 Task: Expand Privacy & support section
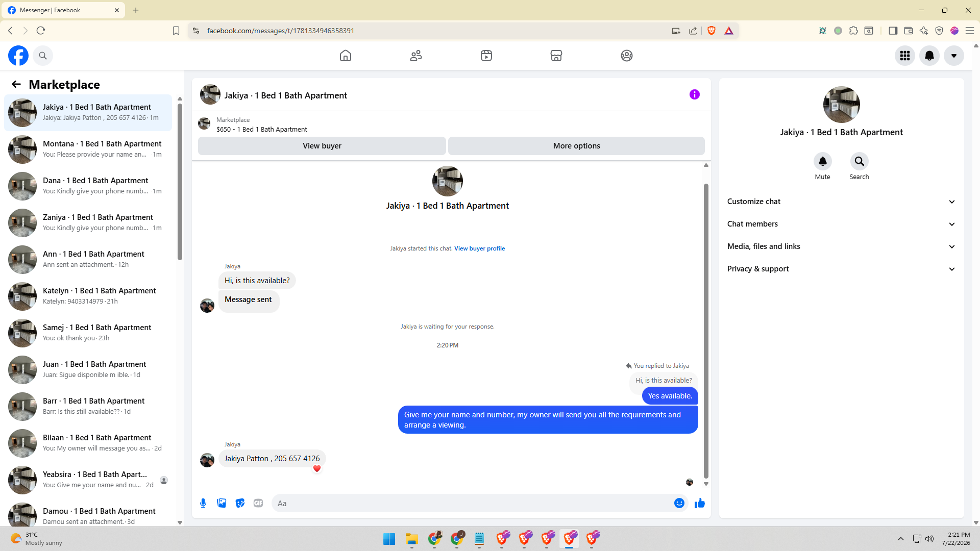(x=842, y=269)
